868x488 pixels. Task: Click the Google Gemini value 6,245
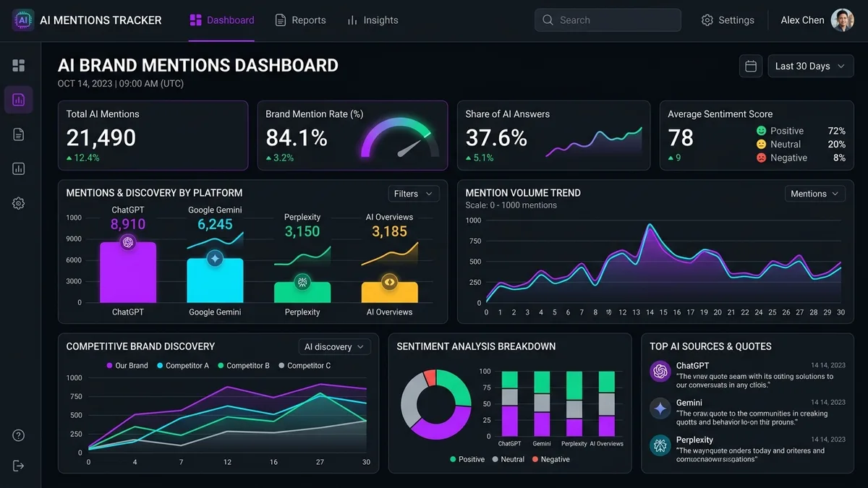click(x=215, y=224)
